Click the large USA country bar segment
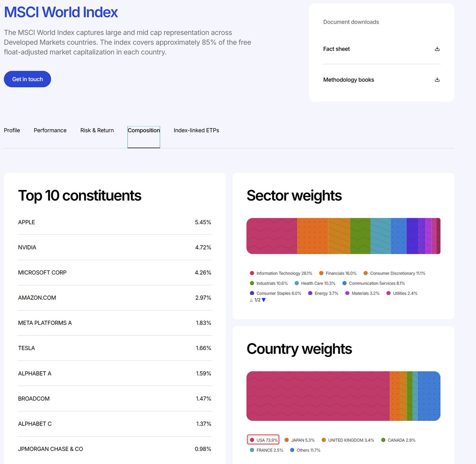The height and width of the screenshot is (464, 476). click(x=318, y=396)
